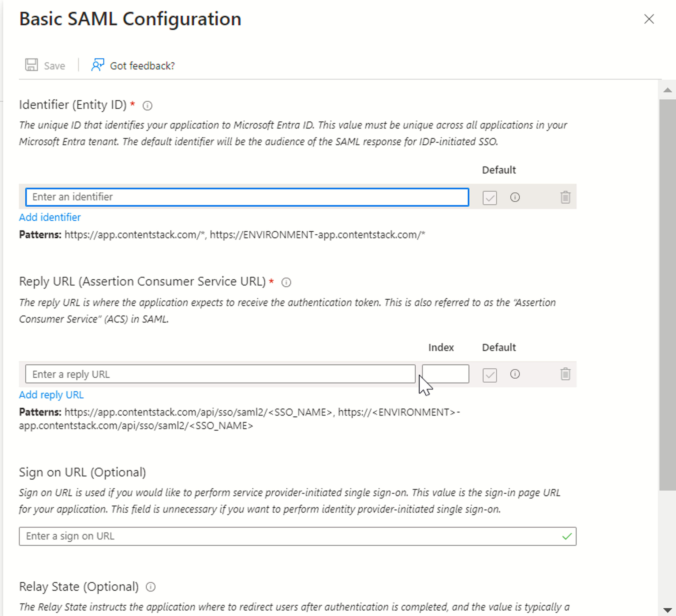Click the vertical scrollbar thumb
The width and height of the screenshot is (676, 616).
point(667,295)
